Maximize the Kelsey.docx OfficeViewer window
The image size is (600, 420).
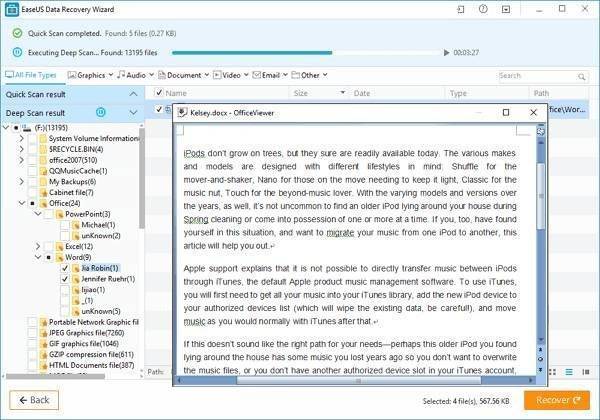pos(506,112)
